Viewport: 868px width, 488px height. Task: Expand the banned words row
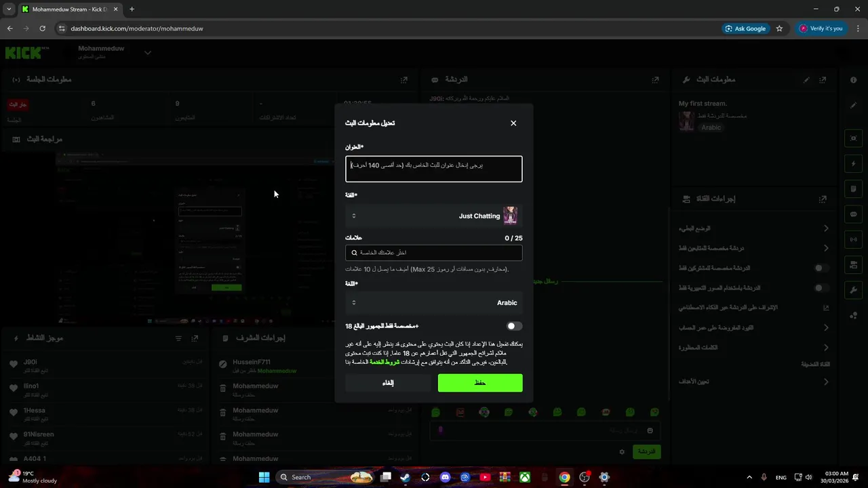pyautogui.click(x=753, y=348)
